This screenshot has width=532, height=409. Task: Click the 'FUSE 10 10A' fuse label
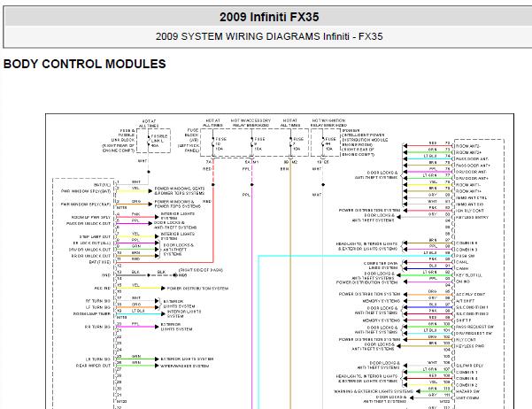coord(221,143)
